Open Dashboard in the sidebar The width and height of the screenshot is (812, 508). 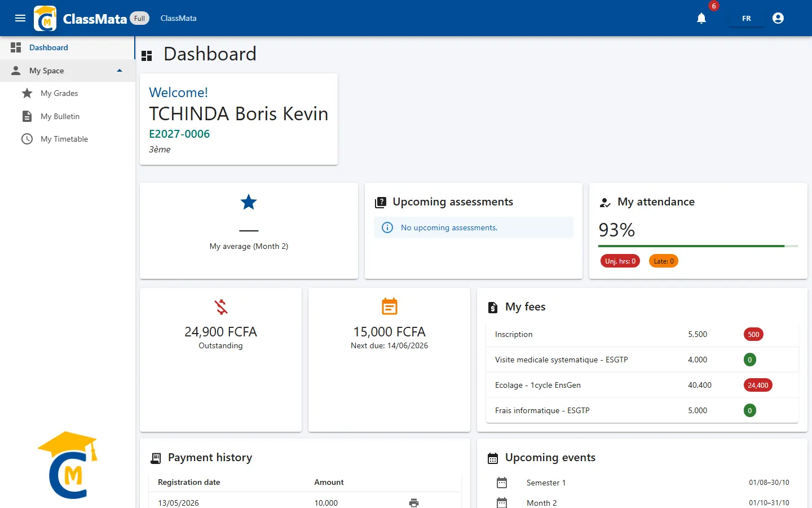coord(68,47)
